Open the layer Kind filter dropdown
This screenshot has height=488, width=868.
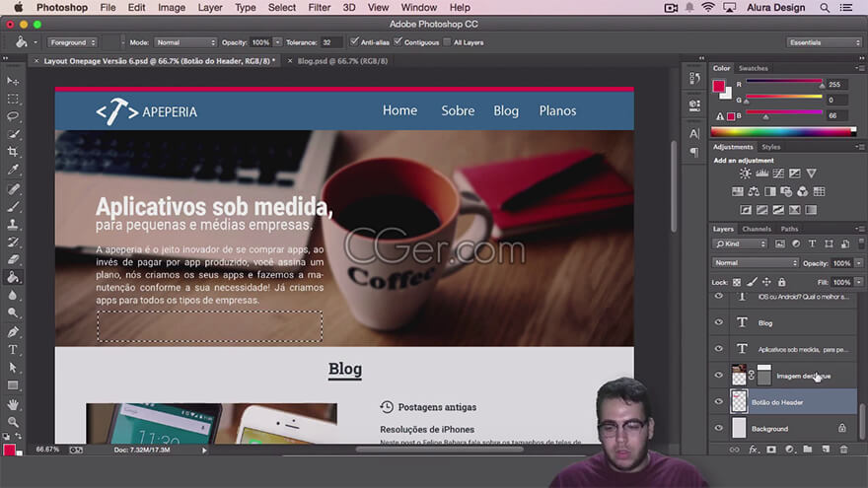click(x=740, y=244)
